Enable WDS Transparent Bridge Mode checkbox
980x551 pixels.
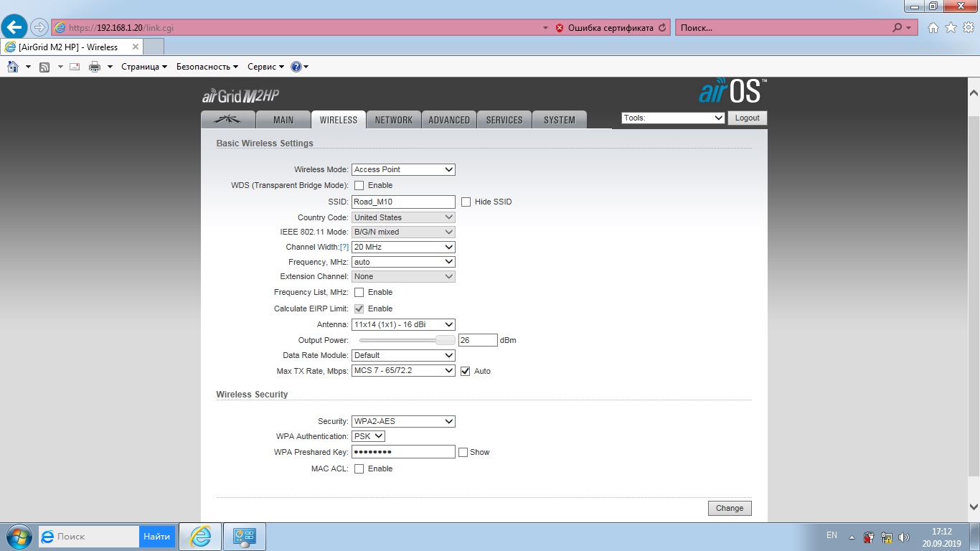click(359, 185)
